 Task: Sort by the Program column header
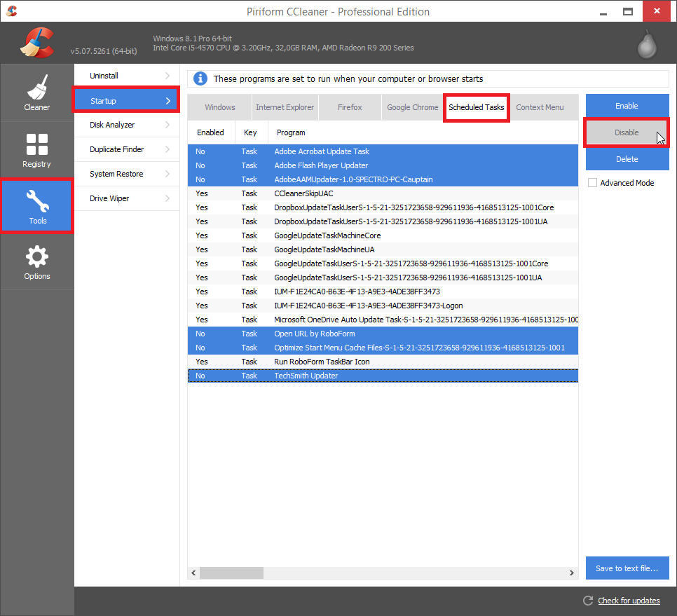point(423,132)
